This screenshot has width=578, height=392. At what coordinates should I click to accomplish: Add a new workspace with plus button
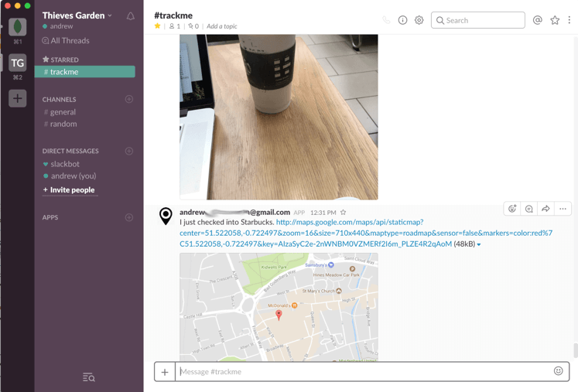tap(17, 98)
